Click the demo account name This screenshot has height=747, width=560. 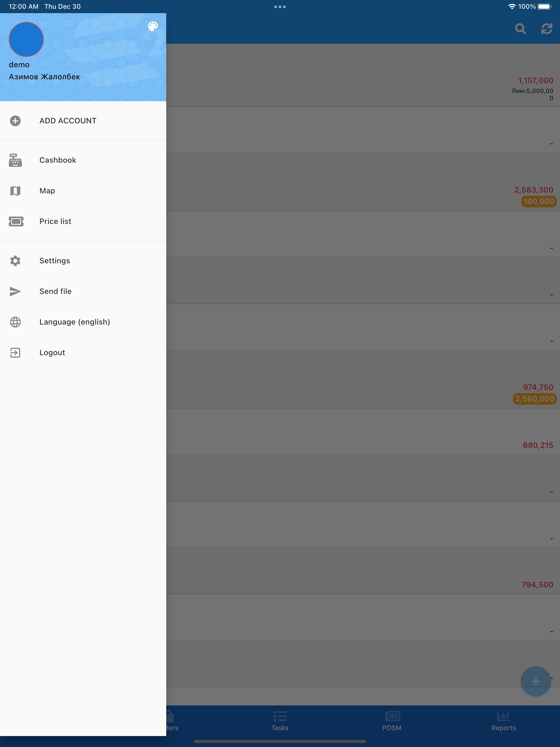19,65
